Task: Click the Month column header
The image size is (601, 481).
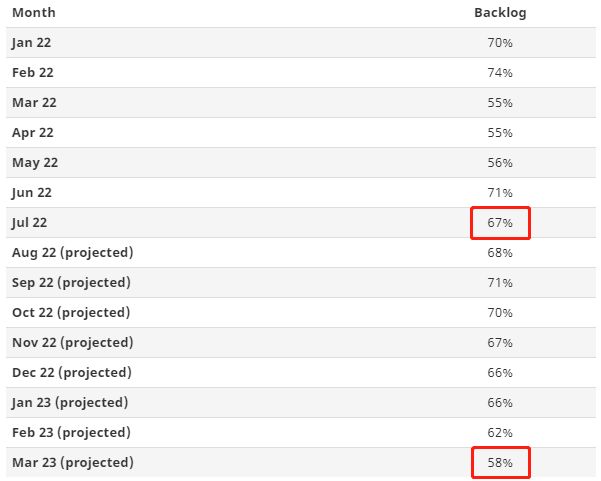Action: pos(34,13)
